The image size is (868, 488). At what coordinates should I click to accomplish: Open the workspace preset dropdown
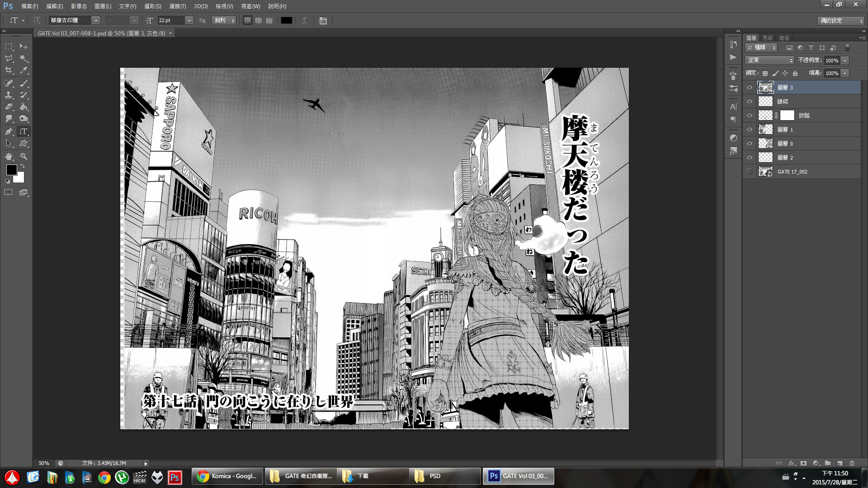click(840, 21)
